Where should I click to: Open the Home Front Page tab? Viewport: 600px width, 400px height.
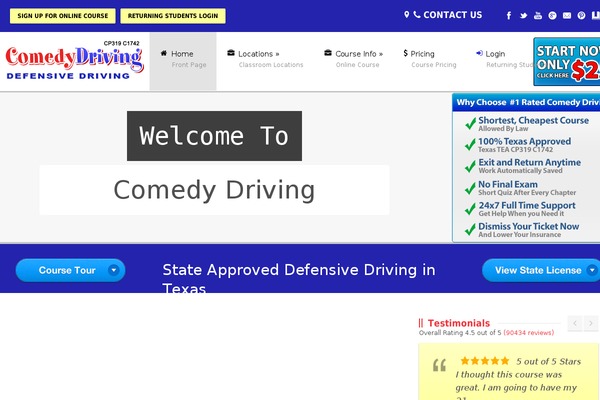(x=183, y=61)
